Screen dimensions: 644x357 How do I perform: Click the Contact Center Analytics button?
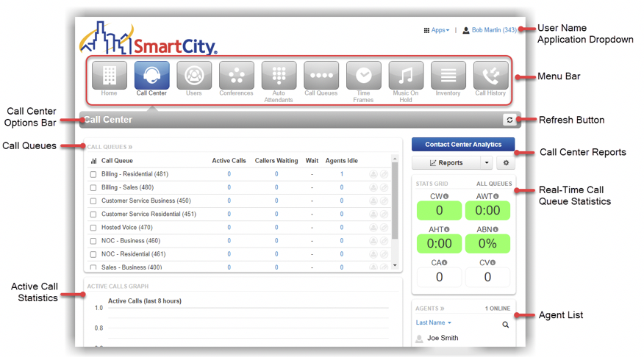tap(462, 145)
